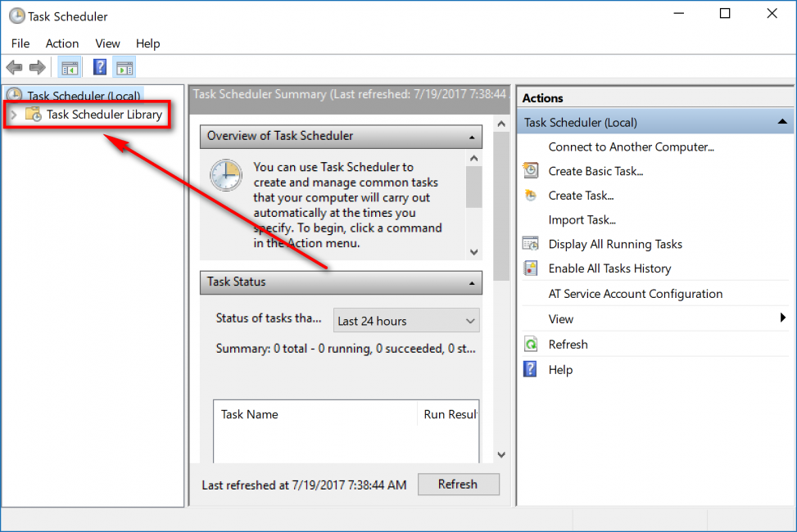Click the Actions pane title
The image size is (797, 532).
tap(542, 98)
